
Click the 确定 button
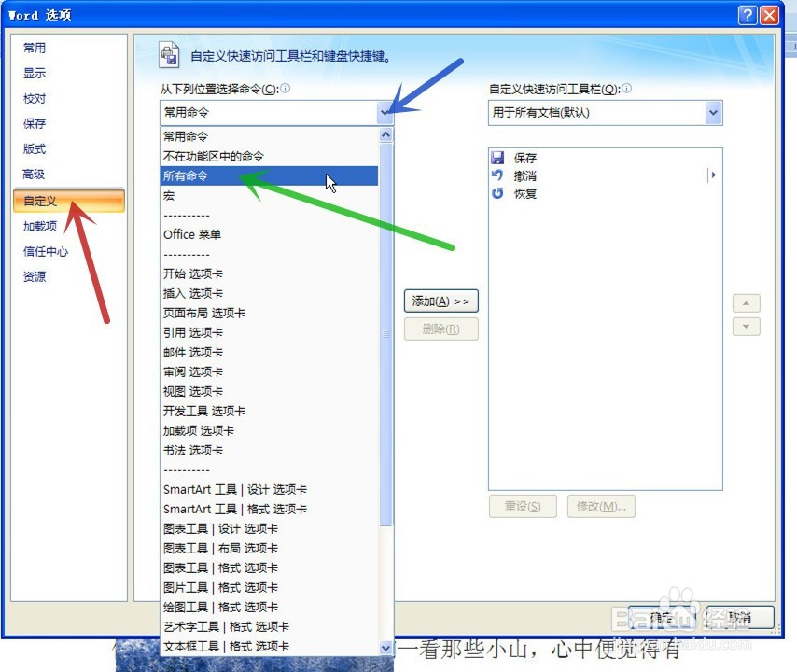coord(662,617)
